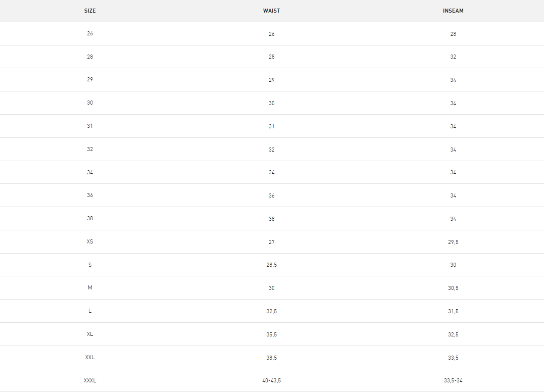Click waist value 38,5 in XXL row

[x=271, y=358]
